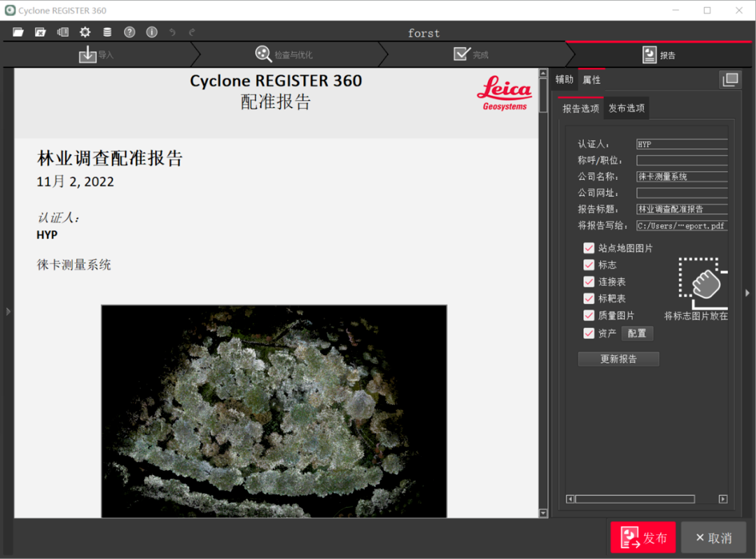Minimize the Cyclone REGISTER 360 window
The image size is (756, 559).
[x=676, y=10]
